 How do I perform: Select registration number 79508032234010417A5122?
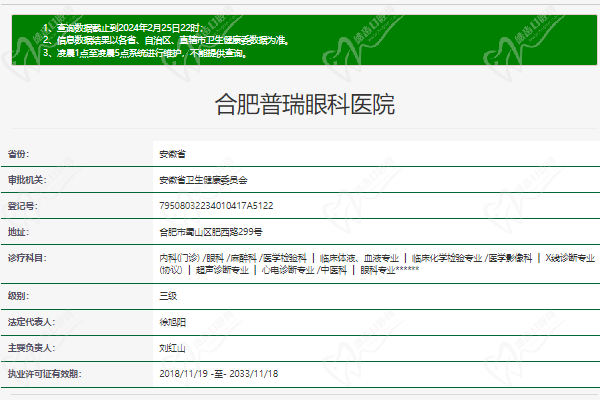(x=216, y=206)
